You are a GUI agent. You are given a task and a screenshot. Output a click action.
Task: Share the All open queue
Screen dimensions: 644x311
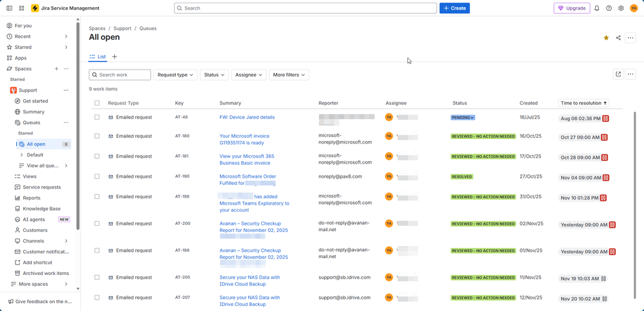coord(618,38)
